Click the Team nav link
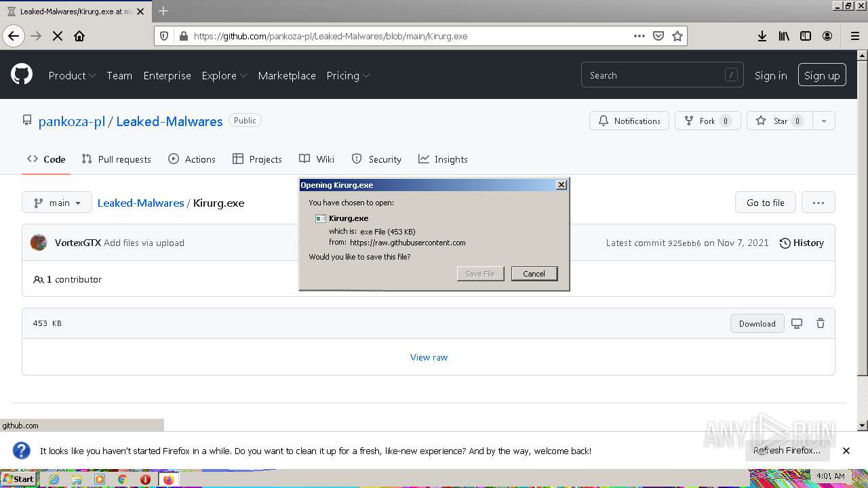This screenshot has width=868, height=488. coord(119,75)
